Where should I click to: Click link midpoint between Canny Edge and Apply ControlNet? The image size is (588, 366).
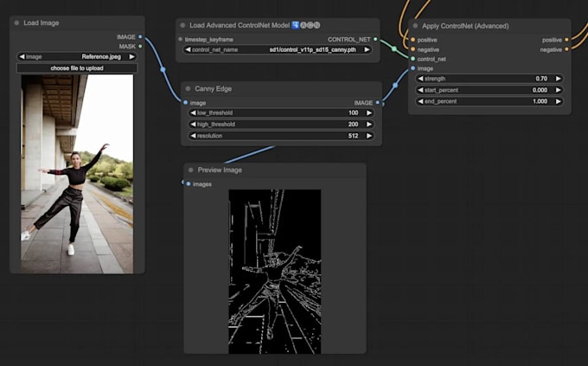(395, 86)
